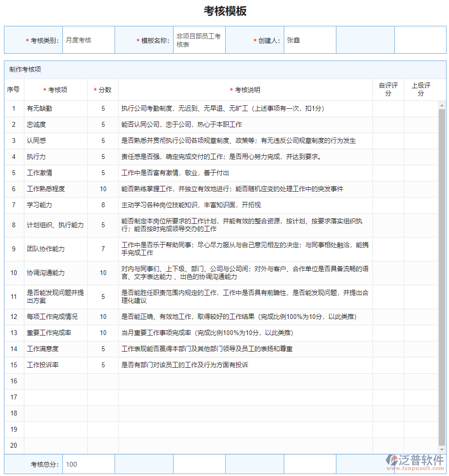The image size is (449, 476).
Task: Click the 制作考核项 section header bar
Action: [x=29, y=69]
